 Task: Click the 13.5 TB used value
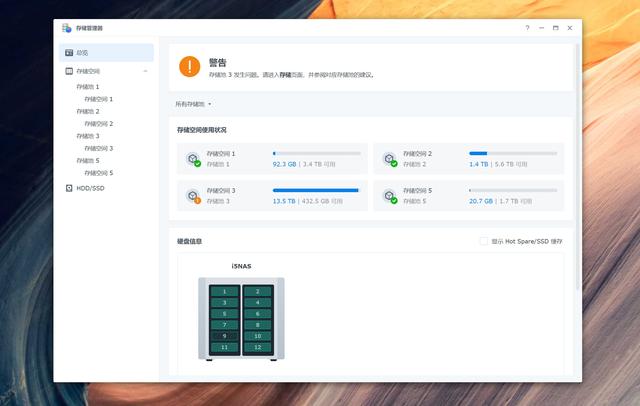(284, 201)
